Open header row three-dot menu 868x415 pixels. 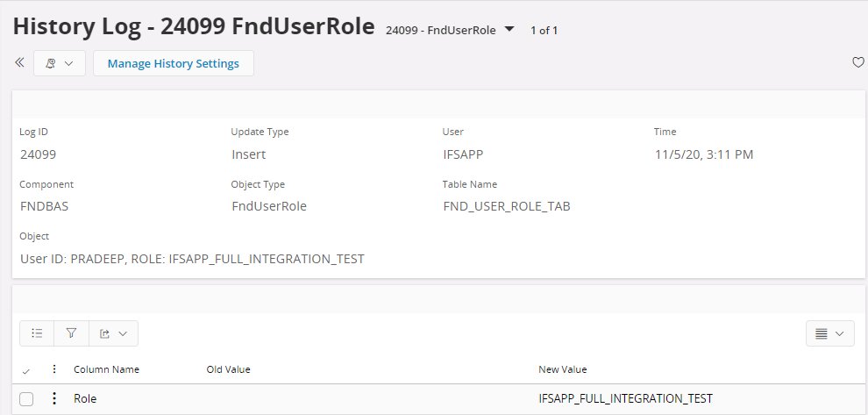tap(54, 369)
